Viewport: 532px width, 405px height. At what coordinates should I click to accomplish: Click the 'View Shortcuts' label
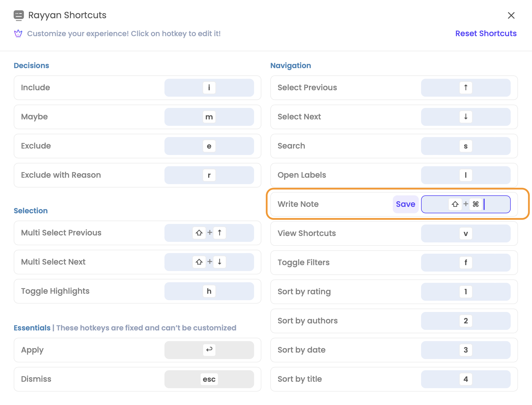[x=307, y=233]
